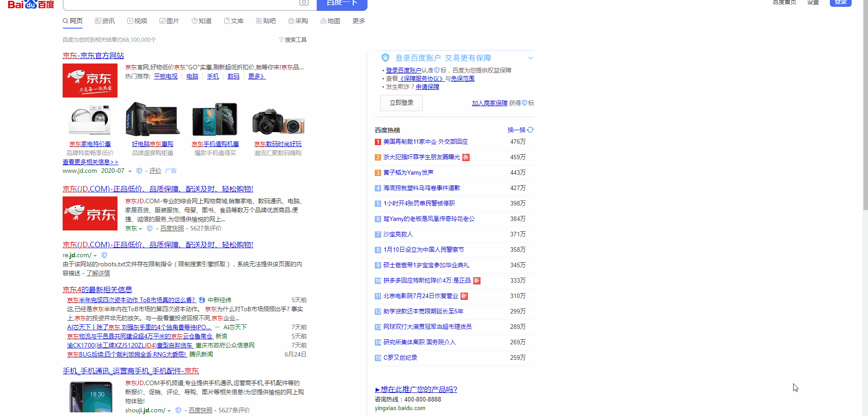Open 京东-京东官方网站 result link
Viewport: 868px width, 416px height.
coord(93,55)
